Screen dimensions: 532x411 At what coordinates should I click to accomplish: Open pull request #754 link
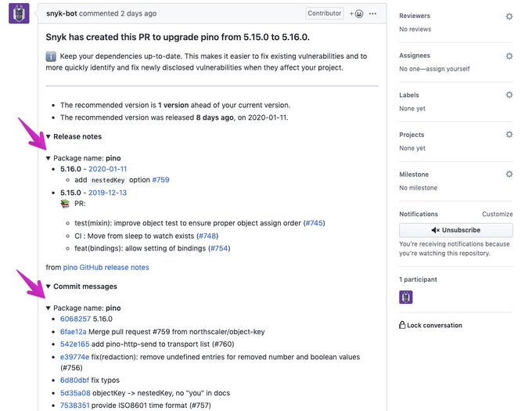pos(219,248)
